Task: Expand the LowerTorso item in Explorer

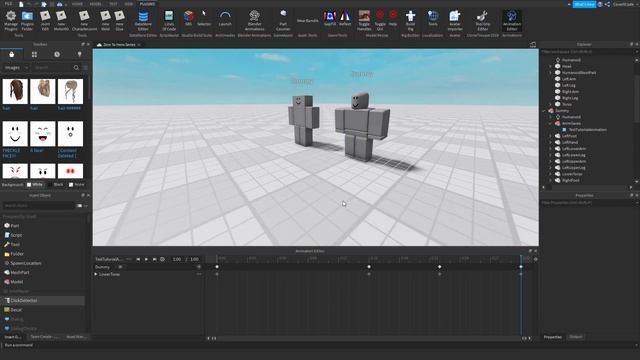Action: 550,174
